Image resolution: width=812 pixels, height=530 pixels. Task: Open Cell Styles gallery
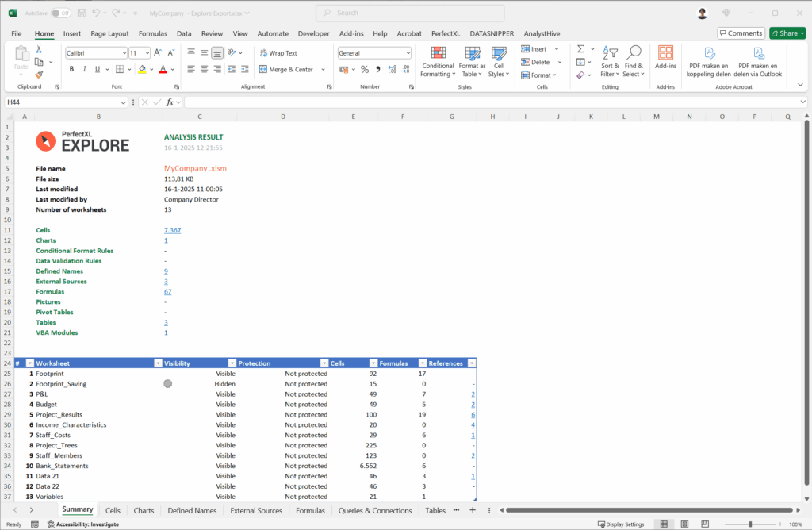click(499, 62)
